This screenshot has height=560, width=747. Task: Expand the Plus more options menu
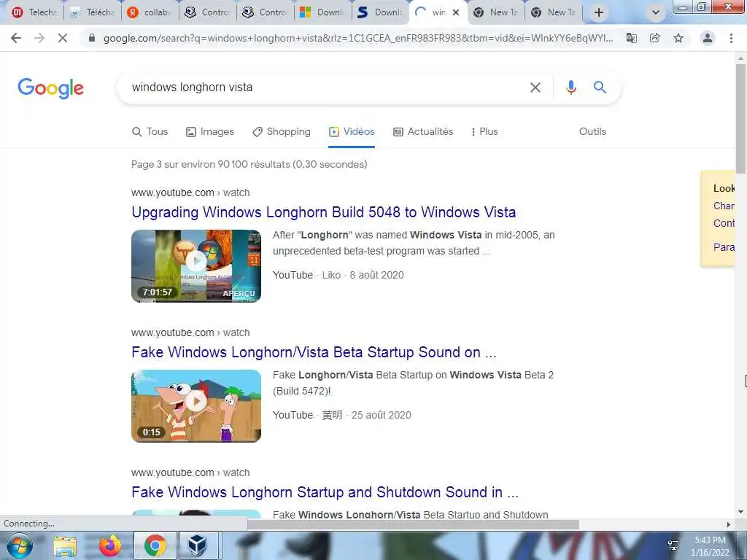(x=484, y=131)
